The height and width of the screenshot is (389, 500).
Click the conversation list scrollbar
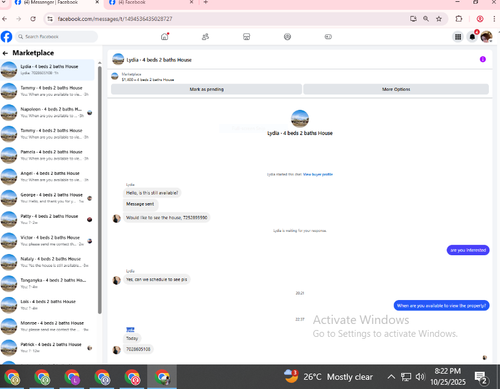(100, 190)
